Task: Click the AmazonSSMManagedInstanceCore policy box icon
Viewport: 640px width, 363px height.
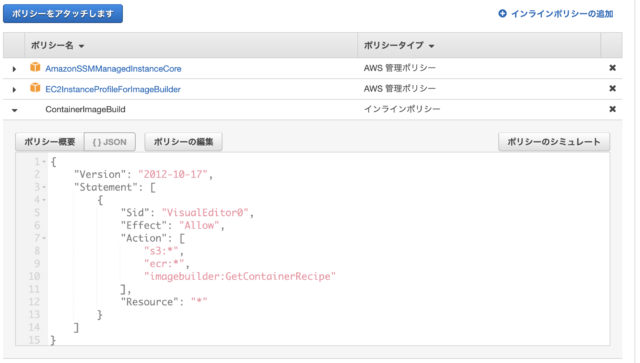Action: click(35, 67)
